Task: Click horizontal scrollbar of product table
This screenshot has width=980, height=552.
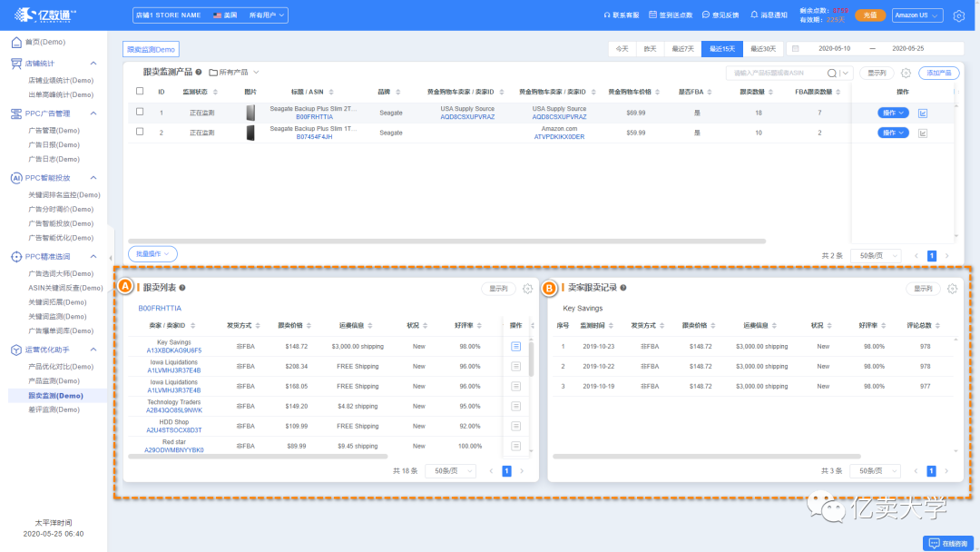Action: [446, 241]
